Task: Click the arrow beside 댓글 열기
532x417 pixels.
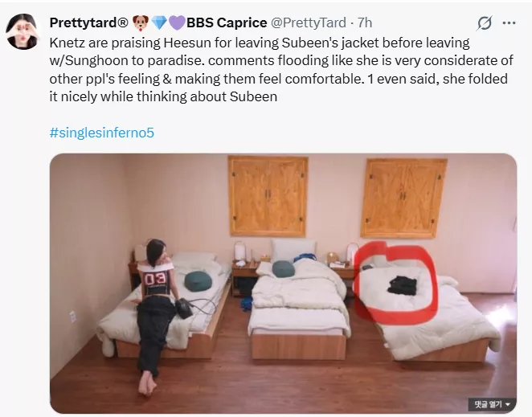Action: pos(508,404)
